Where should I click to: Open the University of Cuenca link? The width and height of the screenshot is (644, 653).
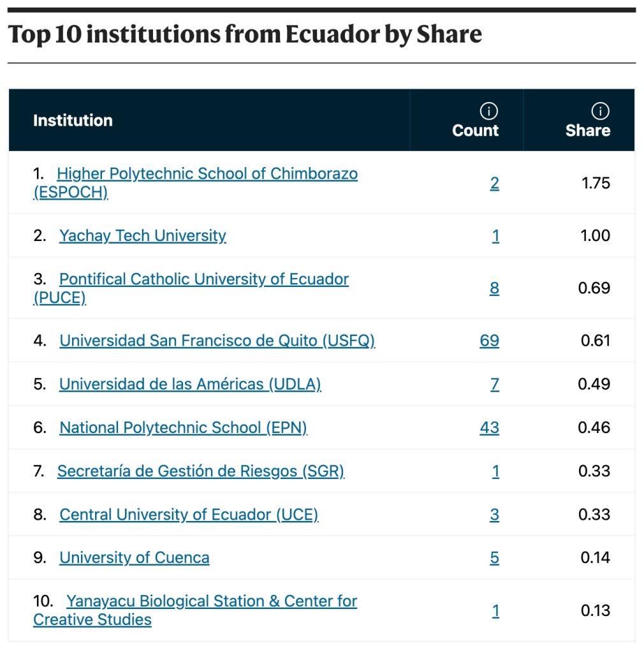[134, 558]
